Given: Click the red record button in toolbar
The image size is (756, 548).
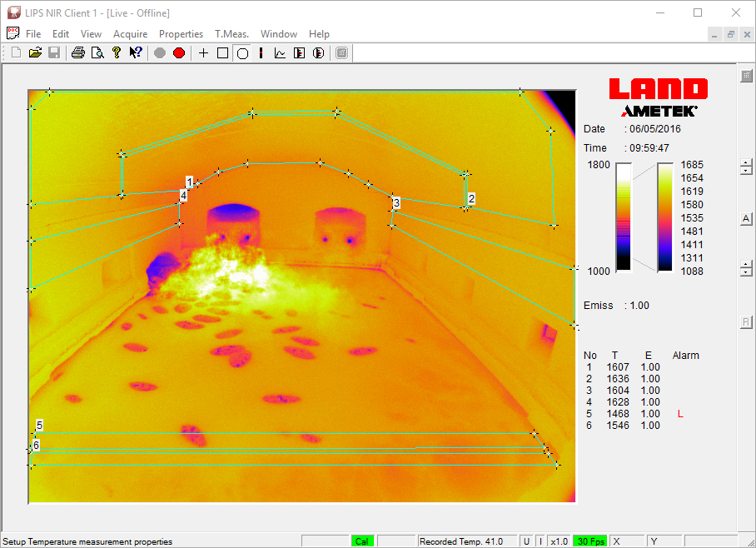Looking at the screenshot, I should 178,52.
